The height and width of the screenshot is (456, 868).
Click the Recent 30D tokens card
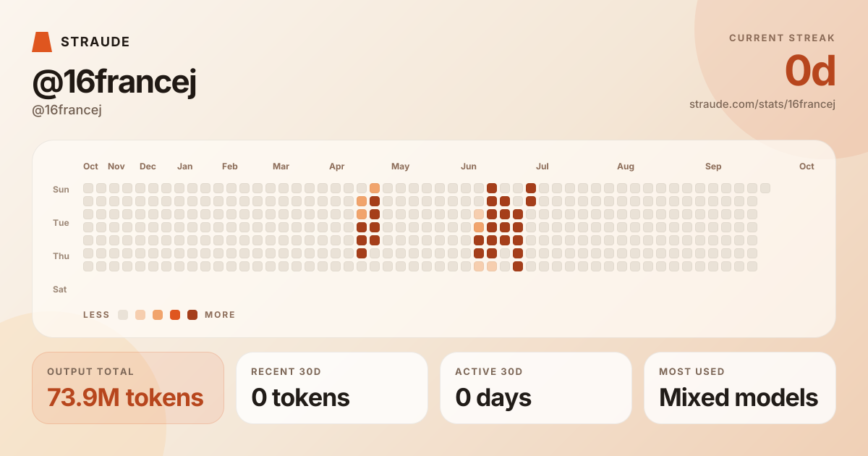coord(332,388)
